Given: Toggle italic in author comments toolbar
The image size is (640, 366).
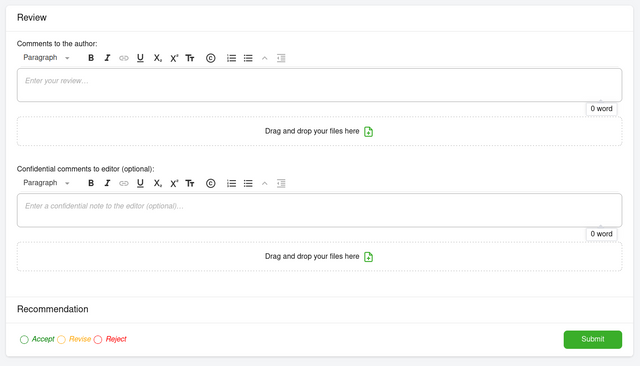Looking at the screenshot, I should (107, 58).
